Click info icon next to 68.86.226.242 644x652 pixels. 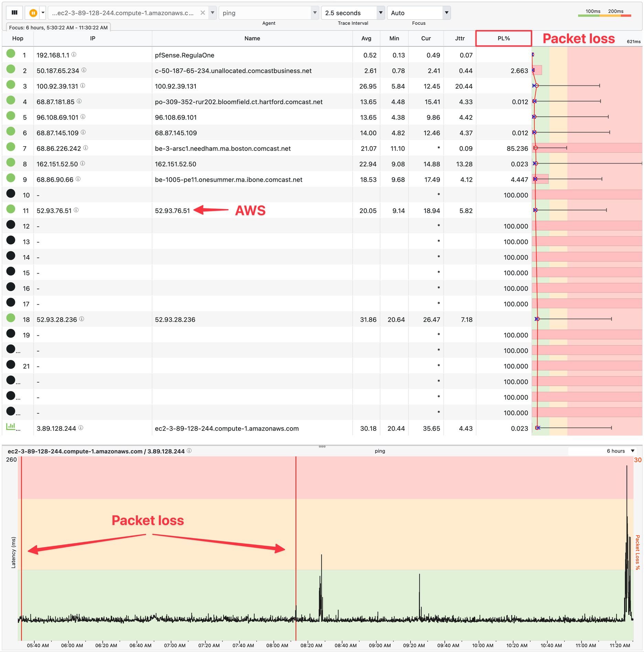pos(86,148)
